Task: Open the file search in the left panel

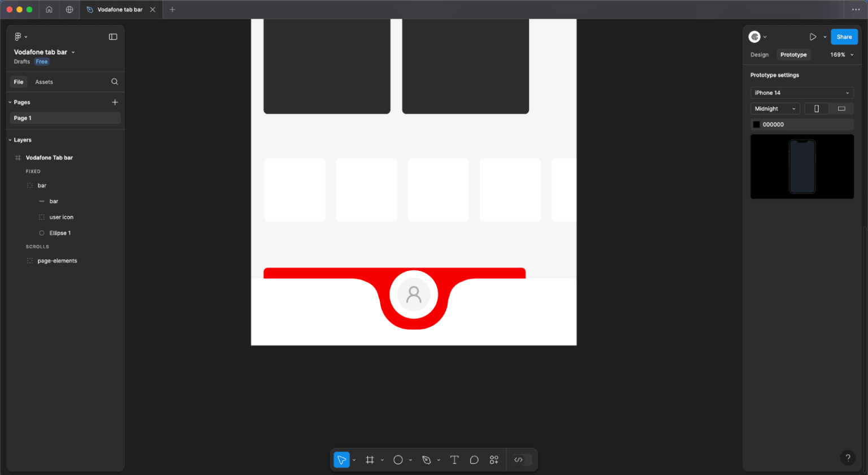Action: click(x=115, y=81)
